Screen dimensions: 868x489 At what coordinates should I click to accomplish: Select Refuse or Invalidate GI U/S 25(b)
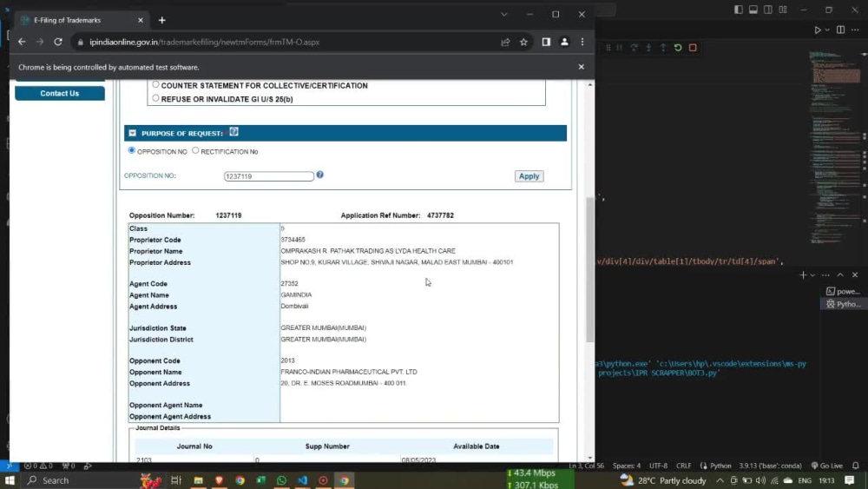(x=155, y=98)
